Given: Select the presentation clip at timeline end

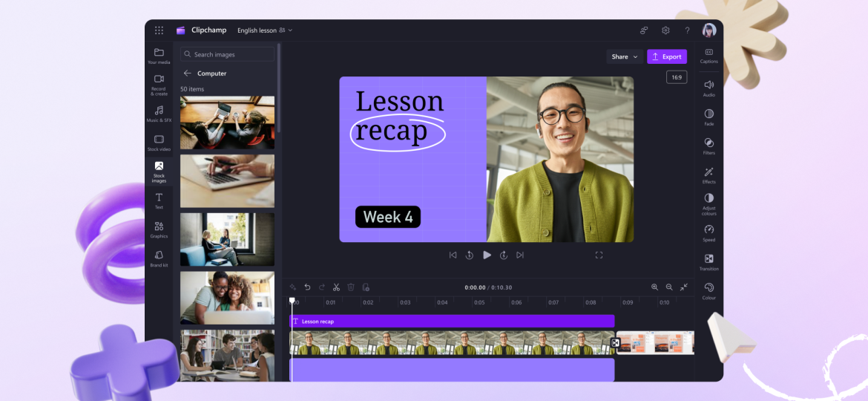Looking at the screenshot, I should coord(655,343).
